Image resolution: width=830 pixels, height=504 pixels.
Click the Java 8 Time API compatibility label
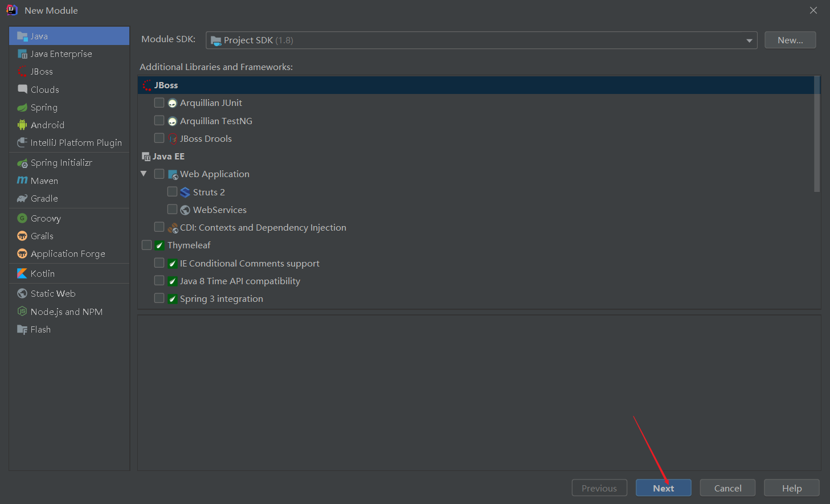click(x=240, y=281)
